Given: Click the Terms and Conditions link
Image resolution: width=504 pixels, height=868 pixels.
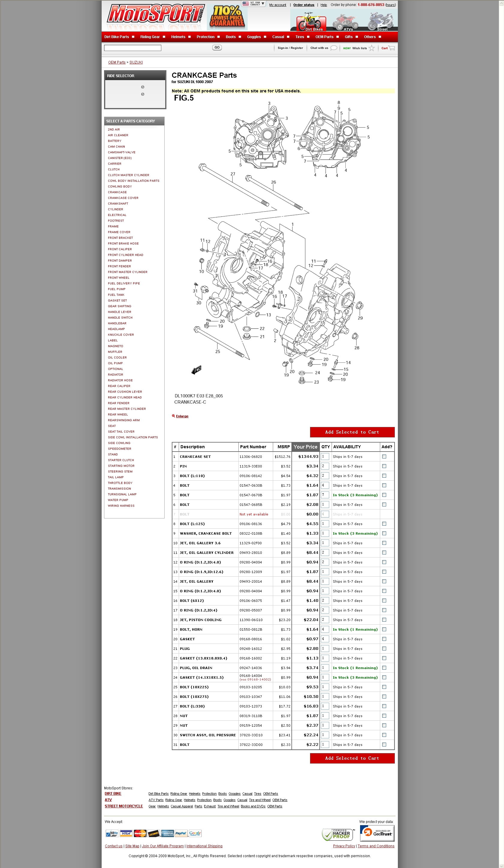Looking at the screenshot, I should click(x=376, y=846).
